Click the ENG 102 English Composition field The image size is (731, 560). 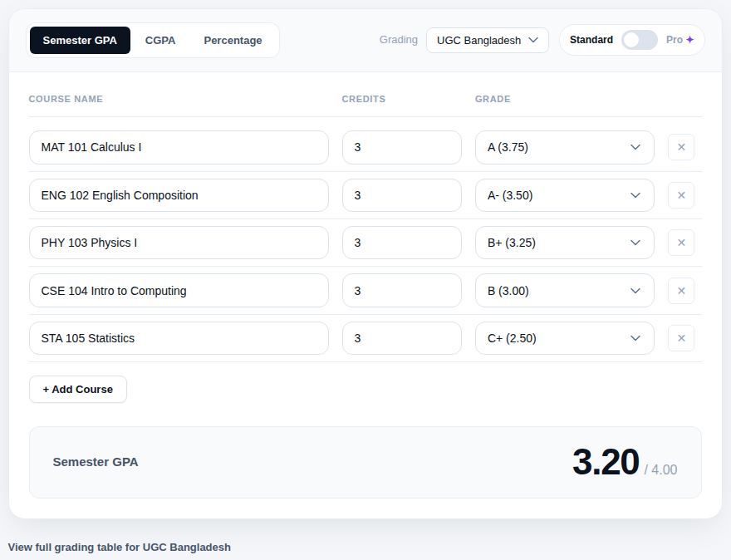179,195
